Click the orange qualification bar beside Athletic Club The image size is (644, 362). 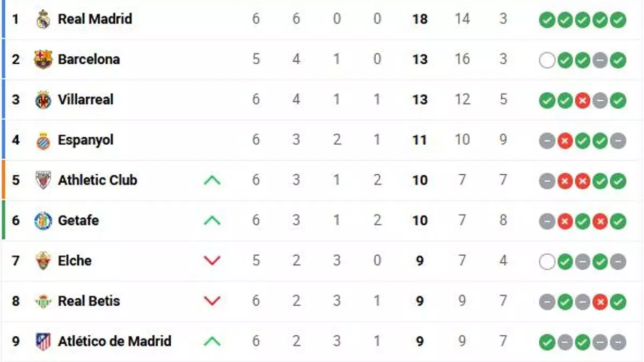[x=2, y=180]
